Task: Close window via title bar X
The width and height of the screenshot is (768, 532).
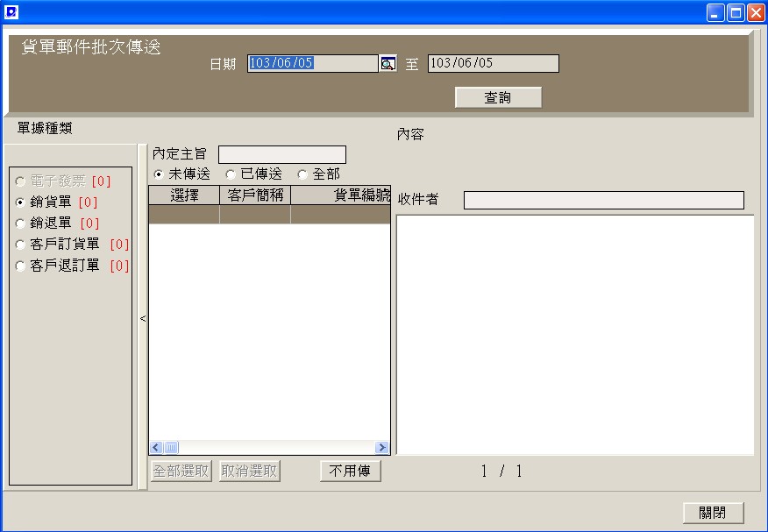Action: (x=755, y=13)
